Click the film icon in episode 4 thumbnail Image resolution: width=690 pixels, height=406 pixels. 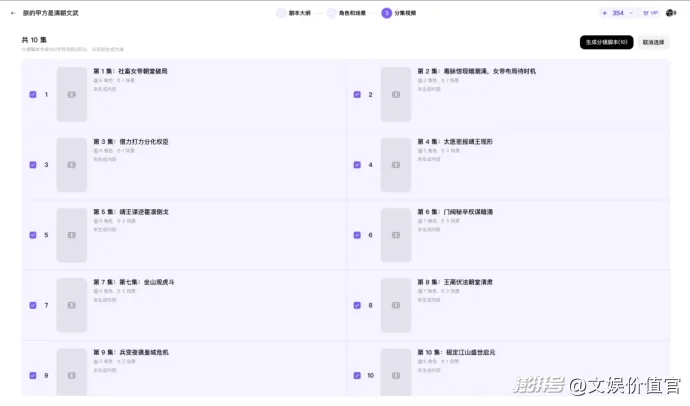(x=395, y=164)
